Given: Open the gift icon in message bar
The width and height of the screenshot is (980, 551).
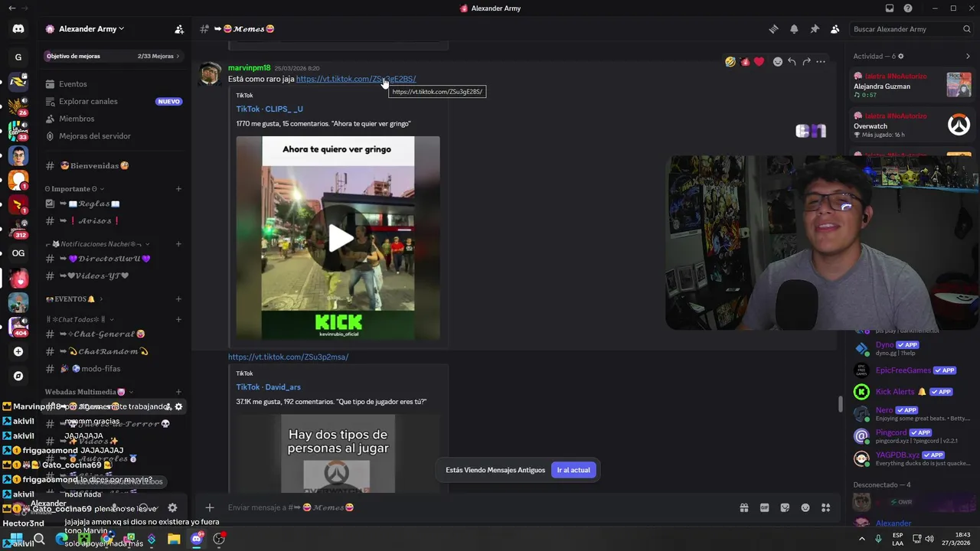Looking at the screenshot, I should (743, 507).
